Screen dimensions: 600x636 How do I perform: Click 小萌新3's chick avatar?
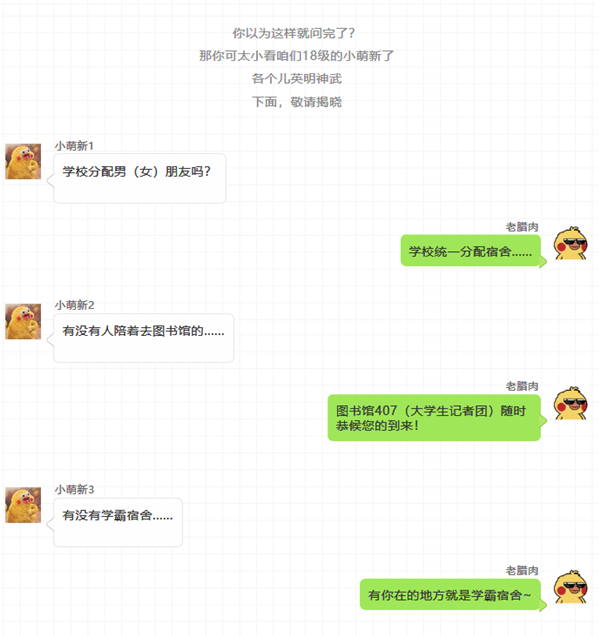point(23,505)
